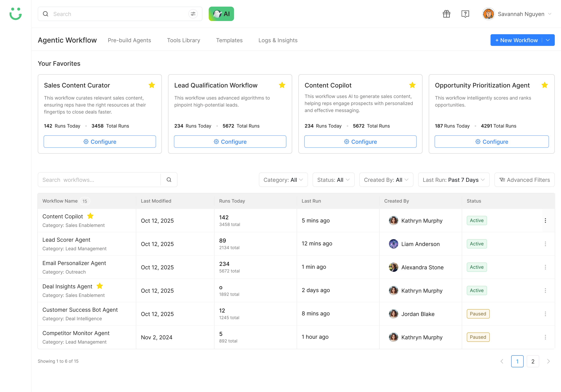Unfavorite the Lead Qualification Workflow star
The image size is (561, 392).
click(x=282, y=85)
